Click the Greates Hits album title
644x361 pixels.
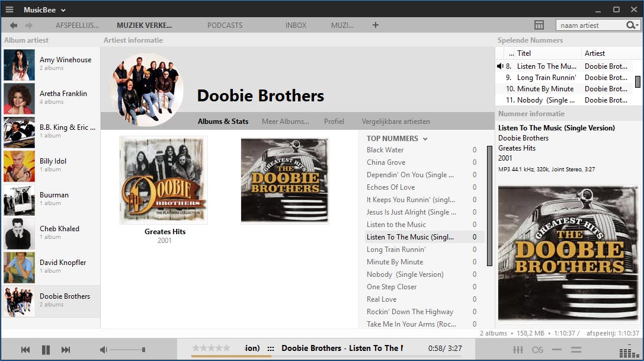pyautogui.click(x=165, y=232)
